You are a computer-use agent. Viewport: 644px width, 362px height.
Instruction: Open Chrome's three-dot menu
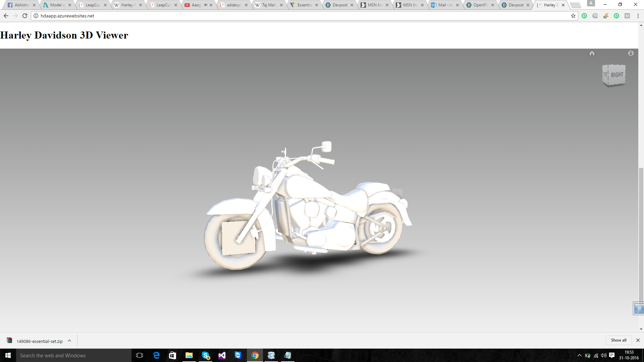(x=638, y=16)
